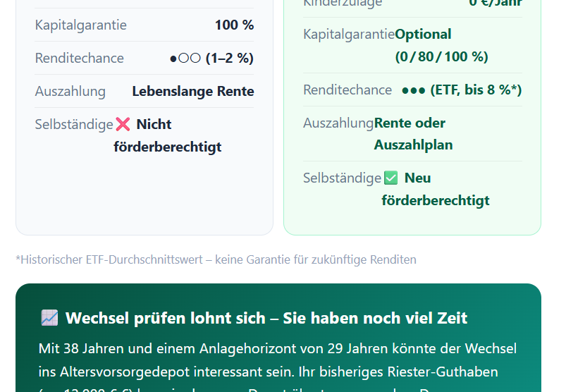This screenshot has height=392, width=566.
Task: Click the 'Selbständige' label in the left card
Action: point(74,125)
